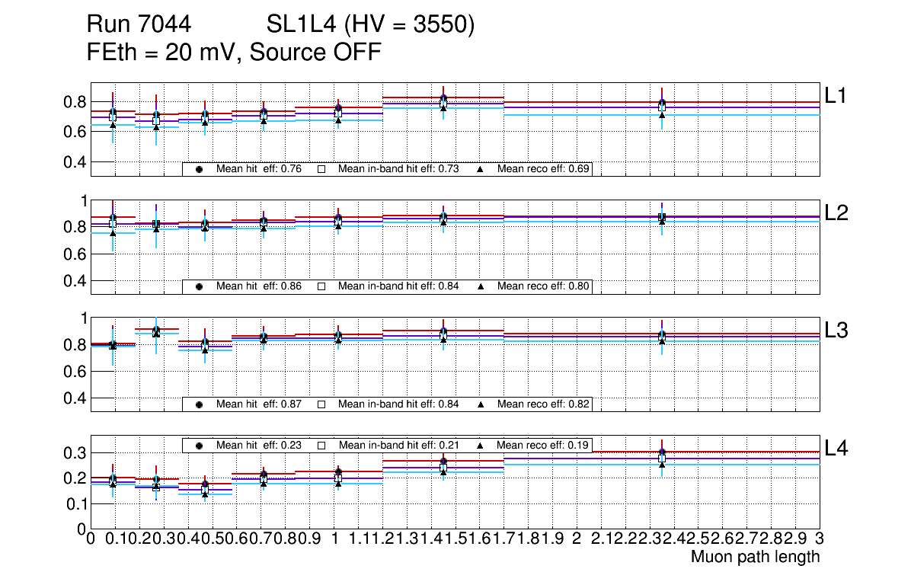The height and width of the screenshot is (588, 911).
Task: Click the L4 panel label
Action: pyautogui.click(x=838, y=449)
